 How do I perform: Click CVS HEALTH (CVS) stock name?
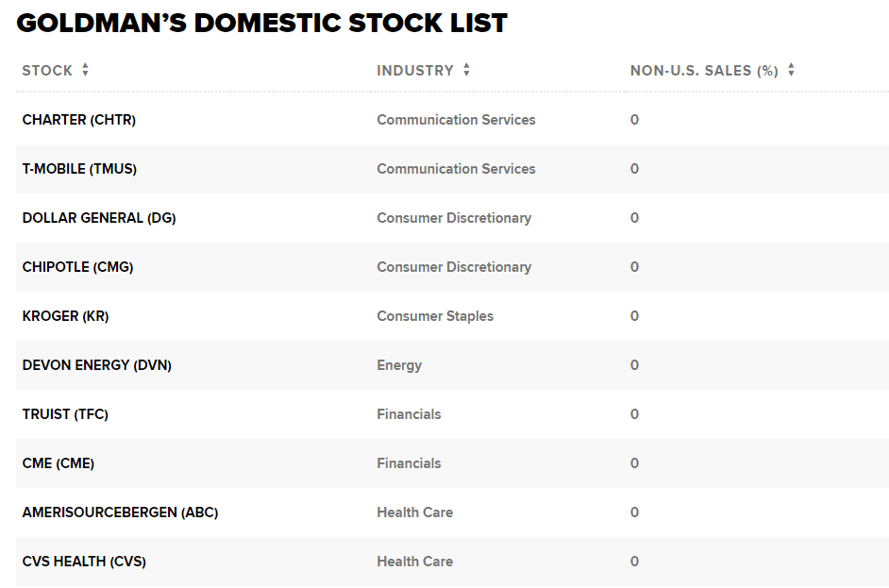point(84,562)
